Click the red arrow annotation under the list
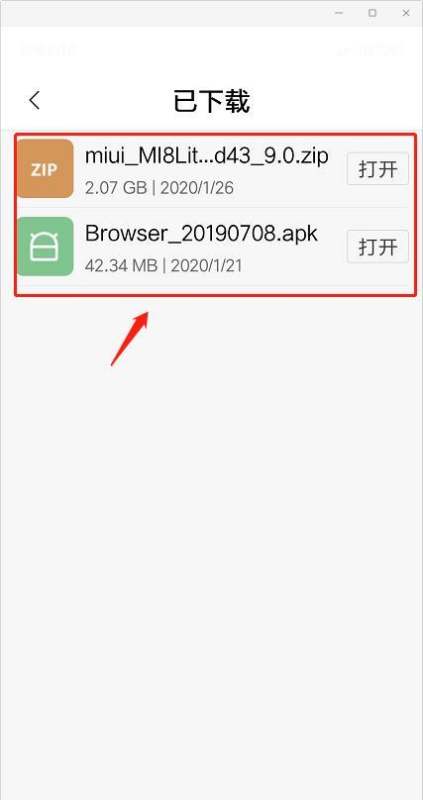423x800 pixels. point(130,339)
